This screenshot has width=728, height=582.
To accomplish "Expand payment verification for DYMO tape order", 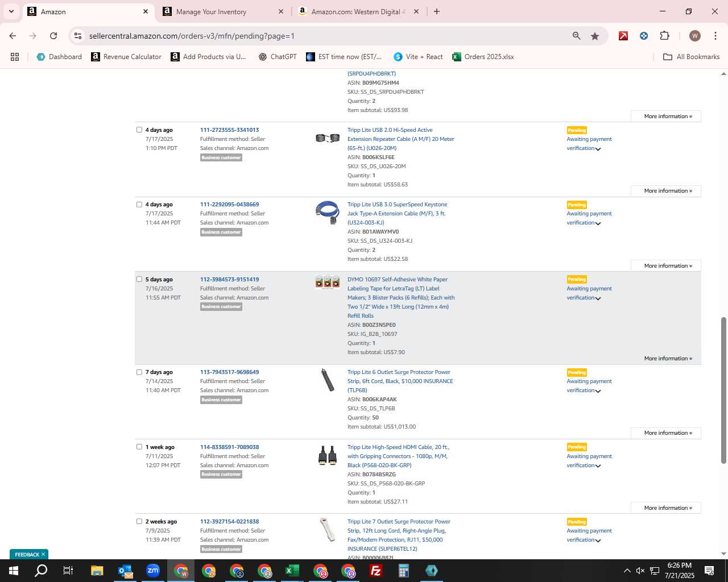I will pyautogui.click(x=598, y=298).
